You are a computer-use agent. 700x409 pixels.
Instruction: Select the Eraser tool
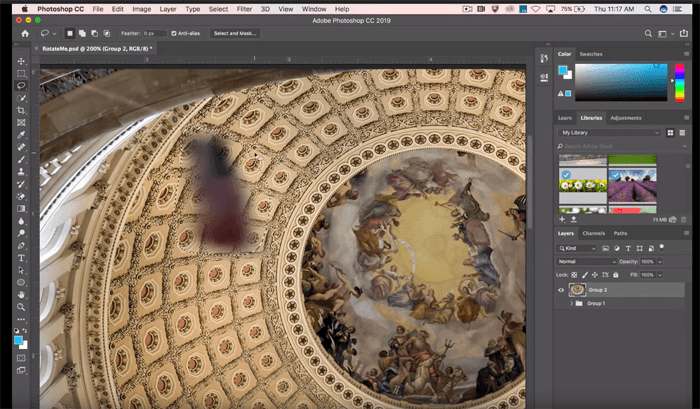(x=21, y=196)
